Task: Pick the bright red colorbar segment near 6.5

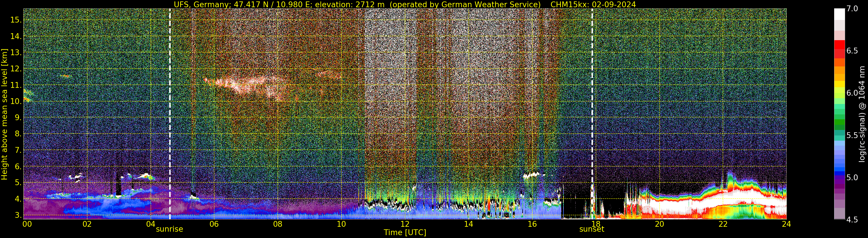Action: [x=839, y=45]
